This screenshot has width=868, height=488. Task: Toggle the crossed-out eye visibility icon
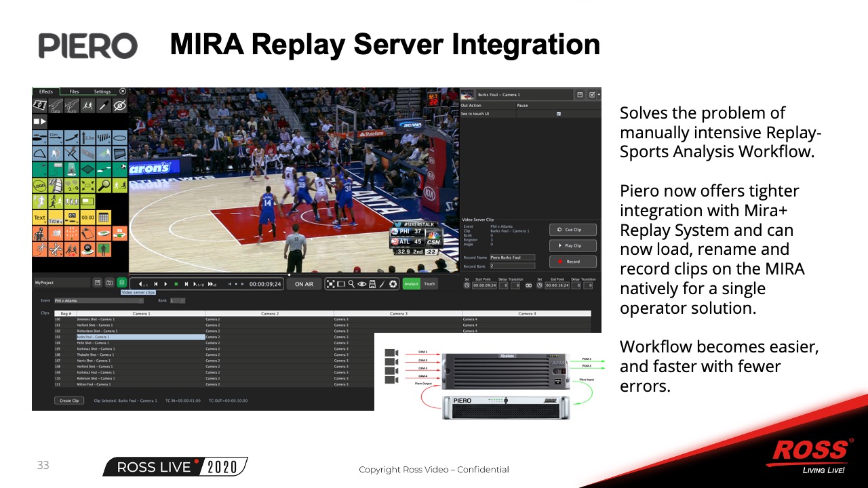pyautogui.click(x=119, y=106)
